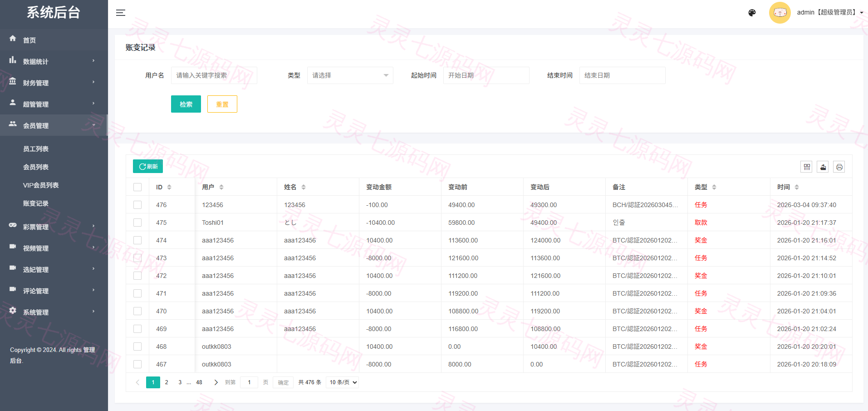
Task: Click the home icon beside 首页
Action: click(x=13, y=39)
